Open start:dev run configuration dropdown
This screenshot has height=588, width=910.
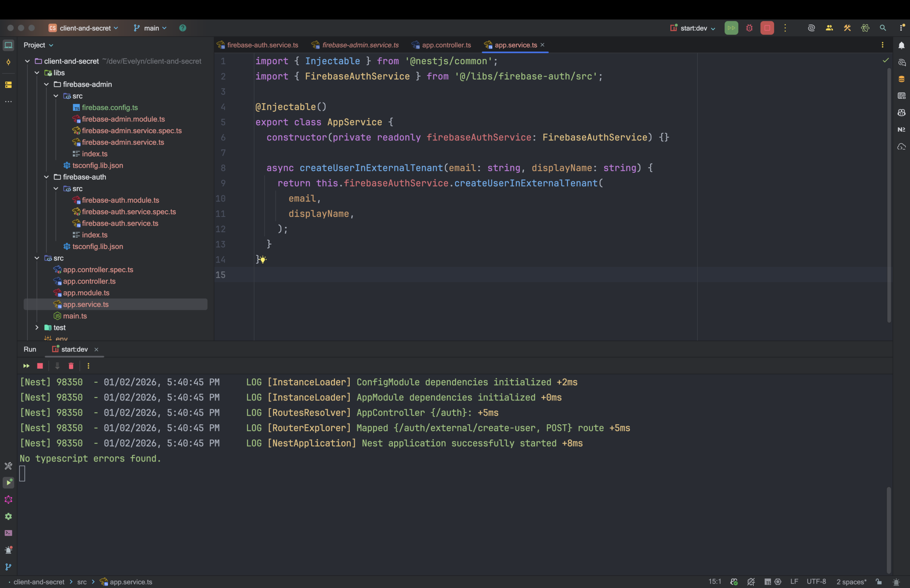pyautogui.click(x=693, y=28)
